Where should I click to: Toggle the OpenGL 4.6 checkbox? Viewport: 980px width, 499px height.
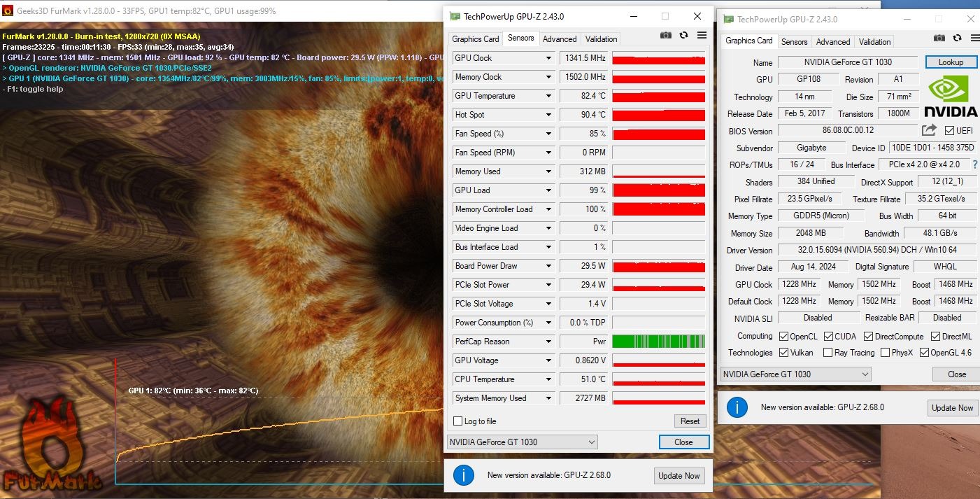point(924,353)
